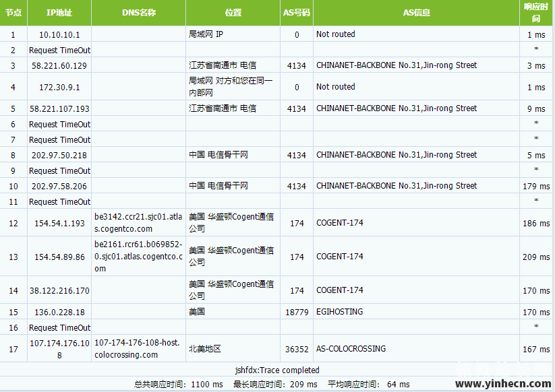The width and height of the screenshot is (555, 392).
Task: Click Request TimeOut in node 11 row
Action: pyautogui.click(x=59, y=202)
